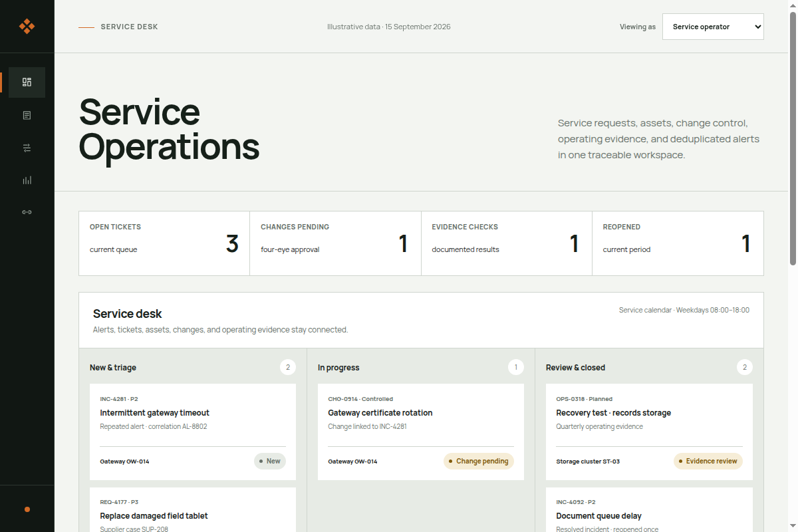Click the In progress column heading
This screenshot has height=532, width=798.
pyautogui.click(x=338, y=368)
